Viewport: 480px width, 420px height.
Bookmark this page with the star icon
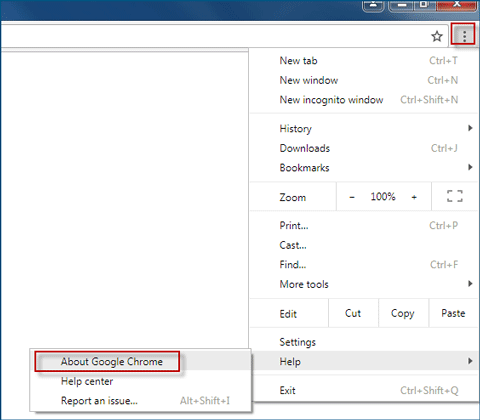(437, 36)
